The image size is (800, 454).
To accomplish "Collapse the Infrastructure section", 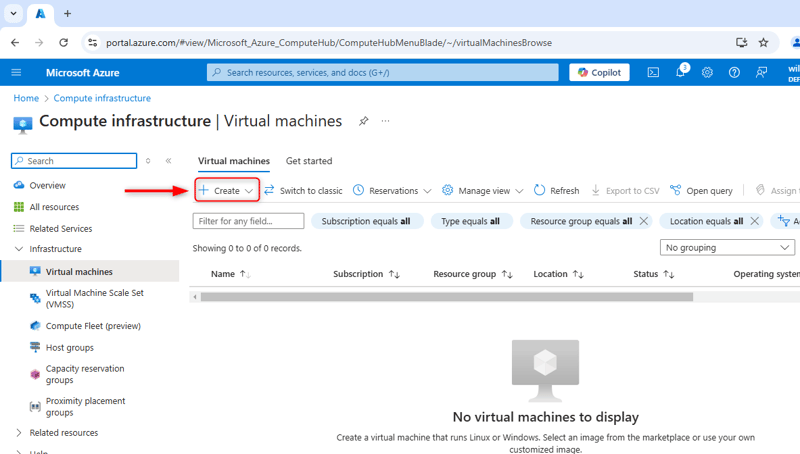I will point(19,249).
